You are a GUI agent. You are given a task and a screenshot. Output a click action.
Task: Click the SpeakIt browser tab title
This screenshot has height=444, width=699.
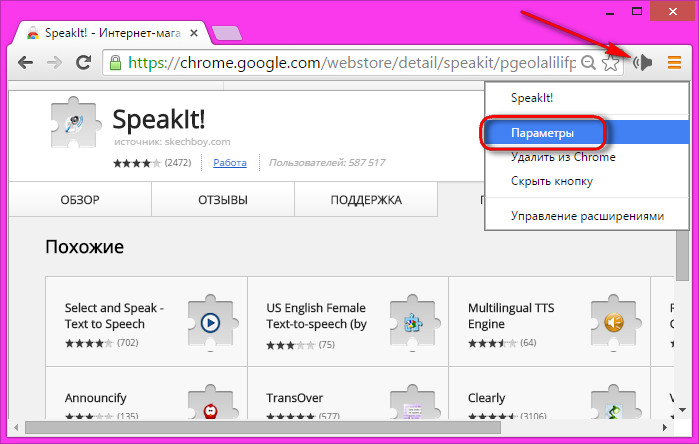pyautogui.click(x=112, y=33)
